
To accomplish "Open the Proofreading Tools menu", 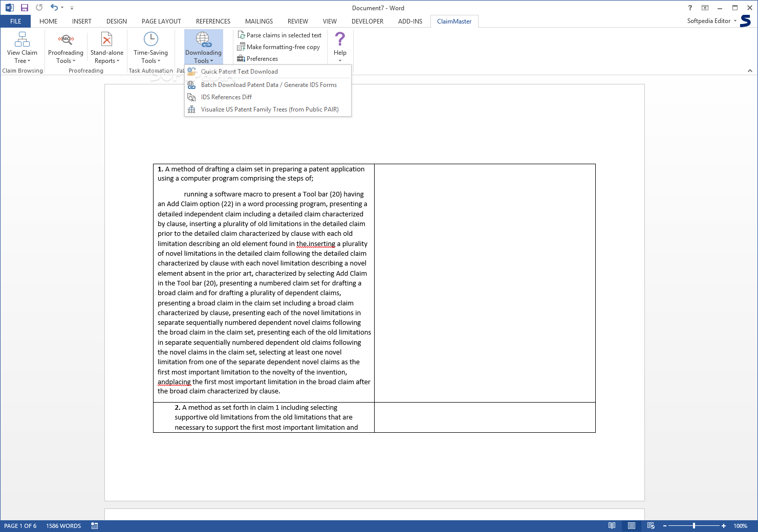I will coord(66,48).
